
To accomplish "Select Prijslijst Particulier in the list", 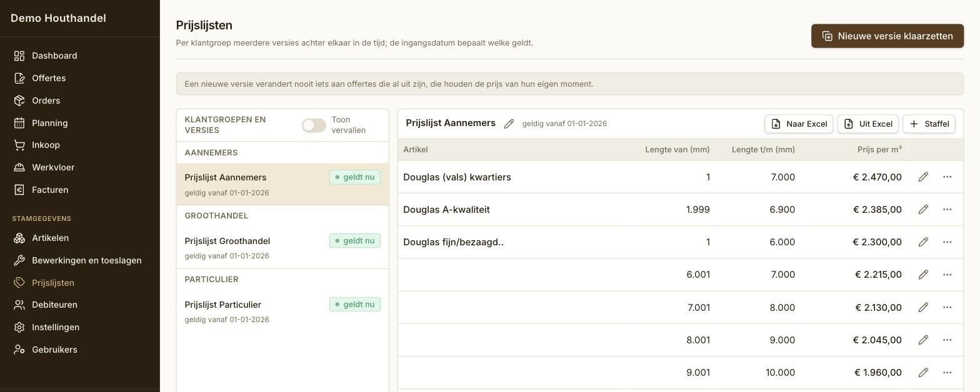I will (282, 311).
